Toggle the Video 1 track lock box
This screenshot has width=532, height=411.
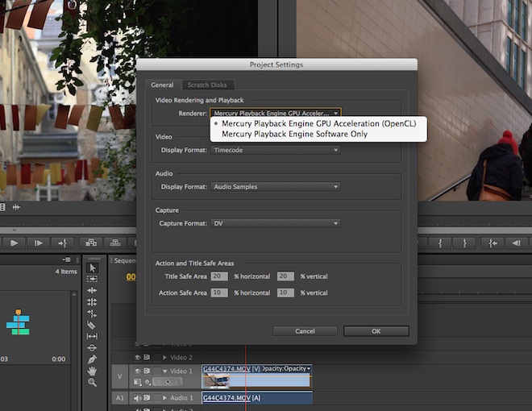click(157, 371)
